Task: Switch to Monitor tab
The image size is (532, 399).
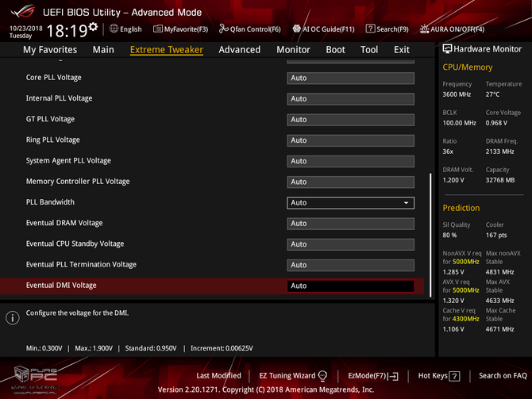Action: [293, 49]
